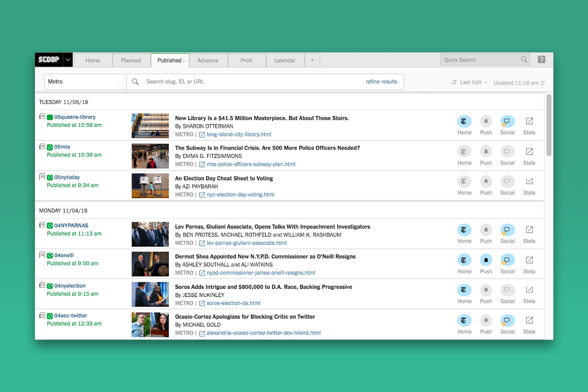This screenshot has width=588, height=392.
Task: Click Home icon for 05queens-library story
Action: tap(464, 122)
